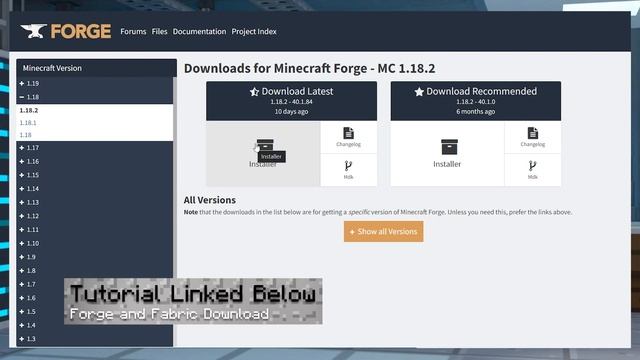Select version 1.18 sub-entry in sidebar
Image resolution: width=640 pixels, height=360 pixels.
pos(25,135)
